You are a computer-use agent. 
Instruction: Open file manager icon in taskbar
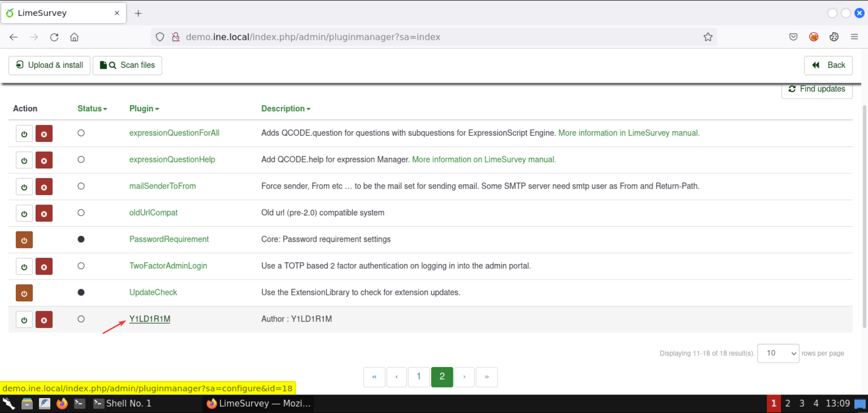click(27, 404)
